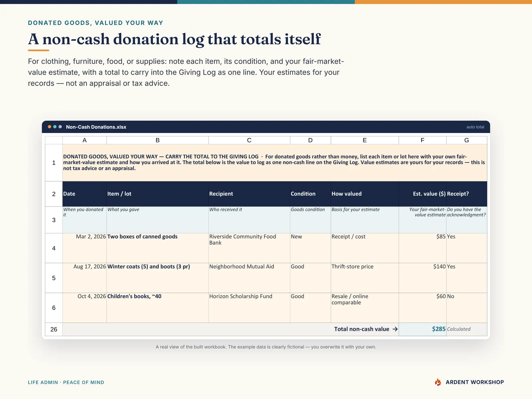The height and width of the screenshot is (399, 532).
Task: Click the 'Recipient' header cell
Action: [249, 194]
